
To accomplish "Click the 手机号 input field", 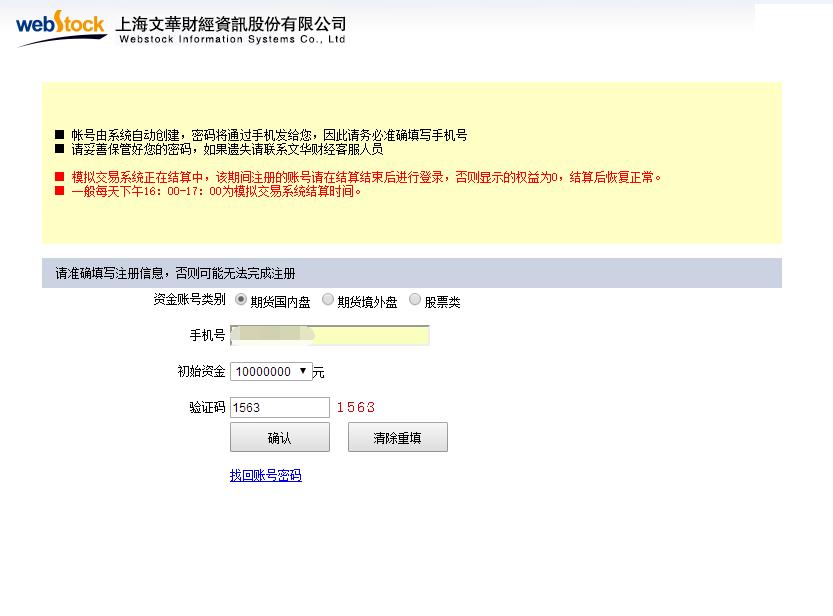I will click(x=330, y=335).
